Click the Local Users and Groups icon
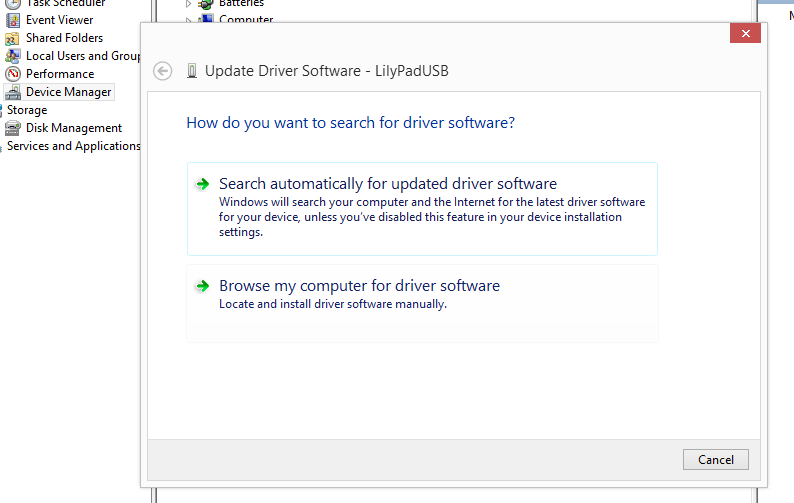Viewport: 794px width, 503px height. (x=13, y=56)
